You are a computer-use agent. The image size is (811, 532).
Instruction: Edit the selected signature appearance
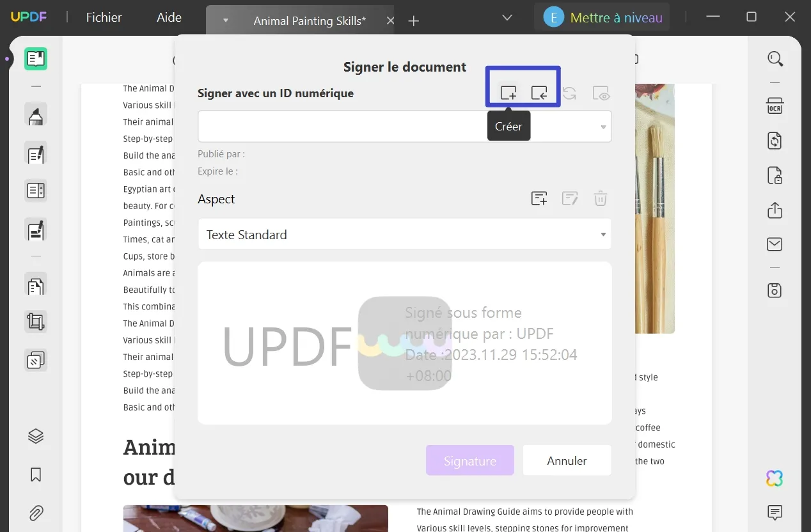tap(570, 199)
